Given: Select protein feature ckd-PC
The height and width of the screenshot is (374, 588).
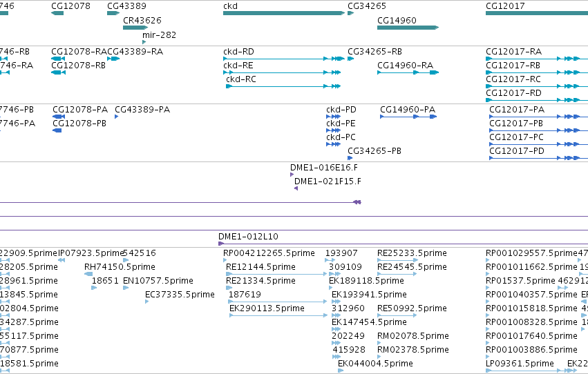Looking at the screenshot, I should pyautogui.click(x=333, y=144).
